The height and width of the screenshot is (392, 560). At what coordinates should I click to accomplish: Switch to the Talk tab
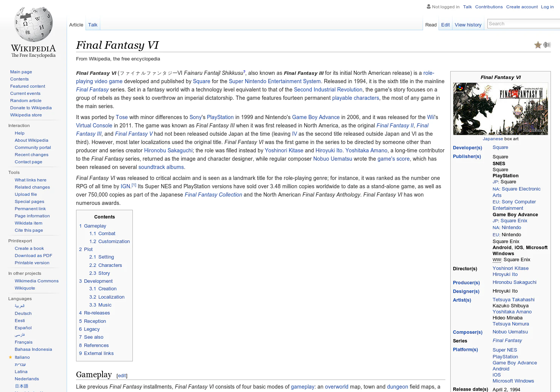(x=93, y=25)
